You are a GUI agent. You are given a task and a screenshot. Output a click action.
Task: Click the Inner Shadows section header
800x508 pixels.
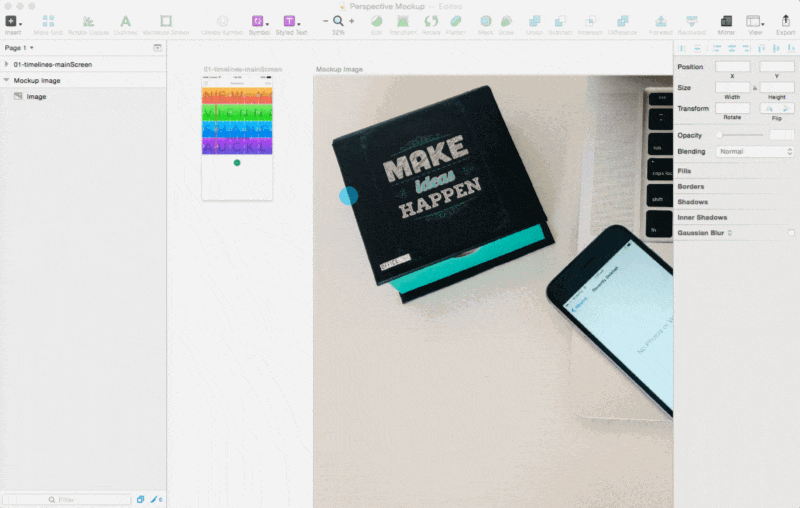702,217
